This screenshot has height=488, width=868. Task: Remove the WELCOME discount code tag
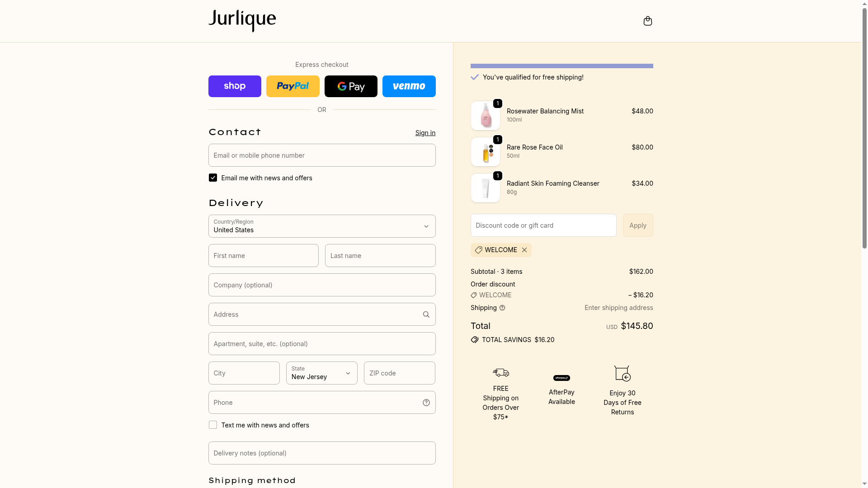524,250
